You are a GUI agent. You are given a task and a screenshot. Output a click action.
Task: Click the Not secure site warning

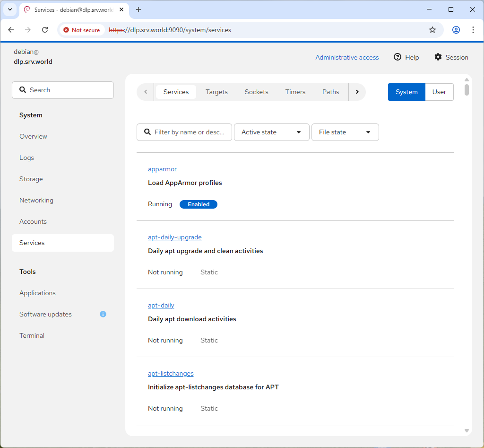pyautogui.click(x=82, y=30)
